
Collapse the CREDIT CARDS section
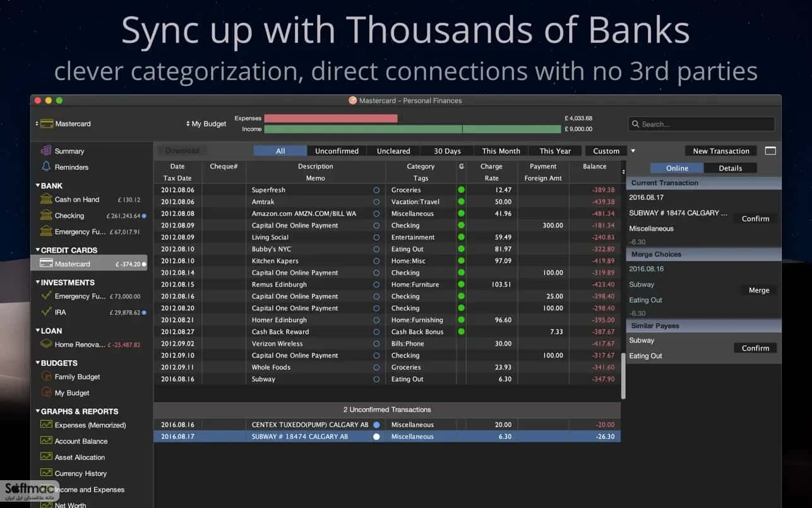click(x=37, y=250)
